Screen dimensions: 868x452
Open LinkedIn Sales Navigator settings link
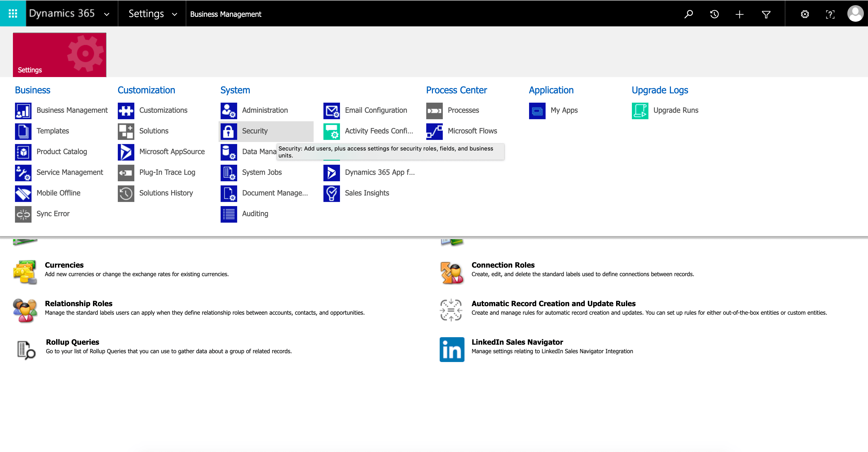click(x=517, y=342)
